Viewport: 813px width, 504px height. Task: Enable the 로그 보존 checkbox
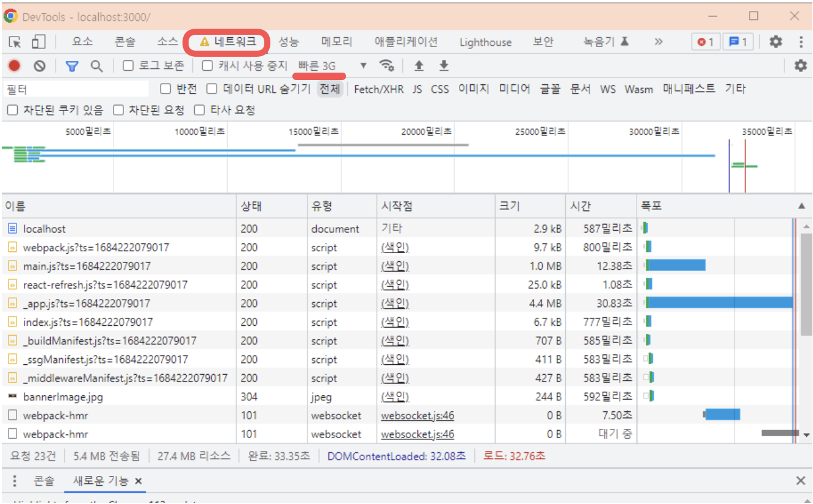pos(128,65)
